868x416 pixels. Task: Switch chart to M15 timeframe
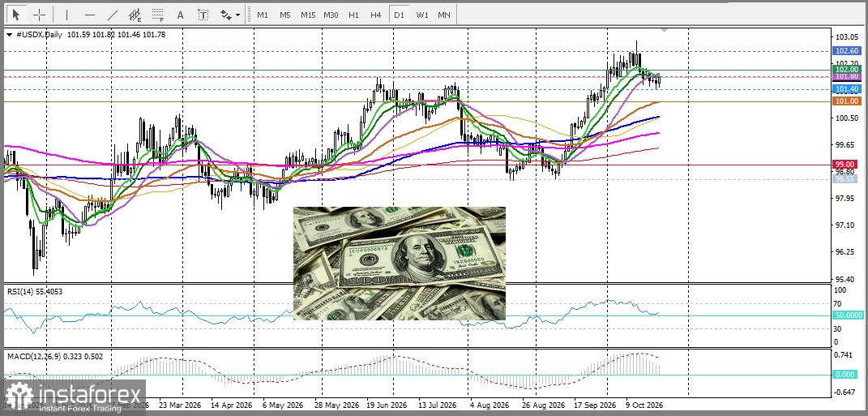tap(308, 15)
